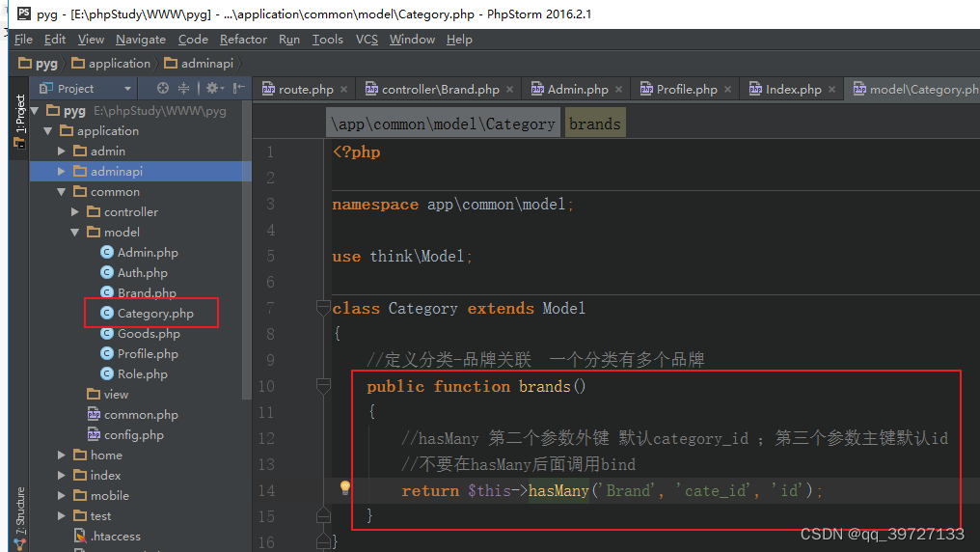Click the brands method breadcrumb
The image size is (980, 552).
[595, 124]
